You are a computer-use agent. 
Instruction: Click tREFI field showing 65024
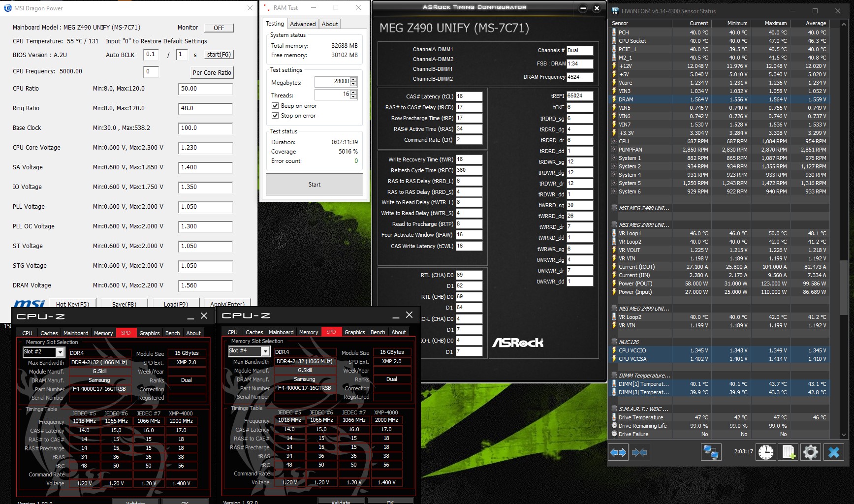click(580, 96)
